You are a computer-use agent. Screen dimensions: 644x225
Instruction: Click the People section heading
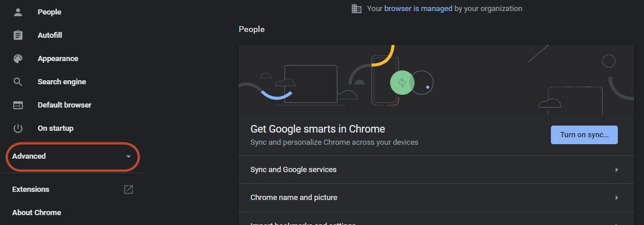pyautogui.click(x=252, y=29)
